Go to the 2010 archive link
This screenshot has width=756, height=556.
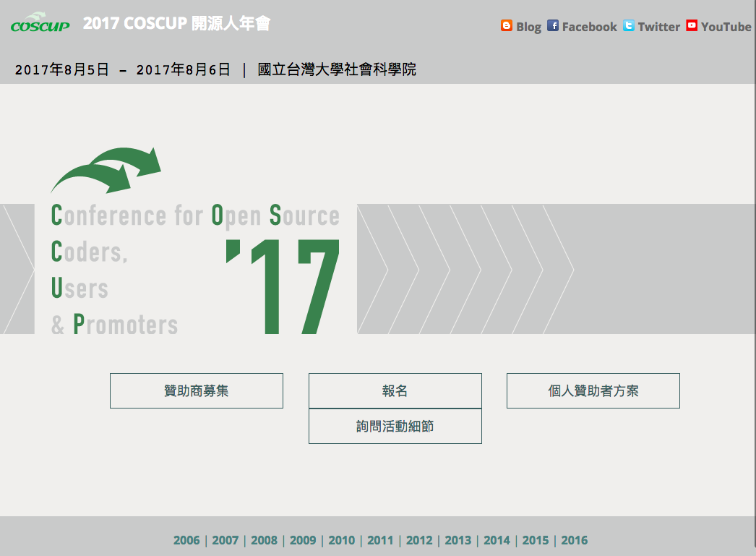(342, 540)
